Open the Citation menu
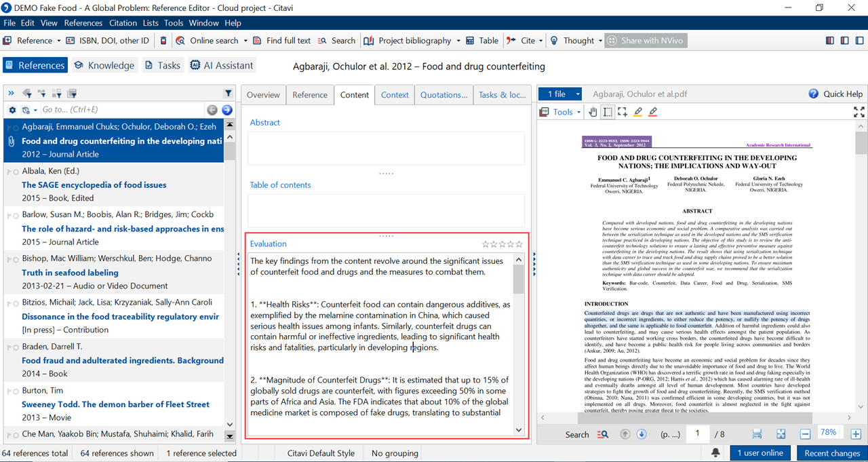Screen dimensions: 868x462 point(122,22)
